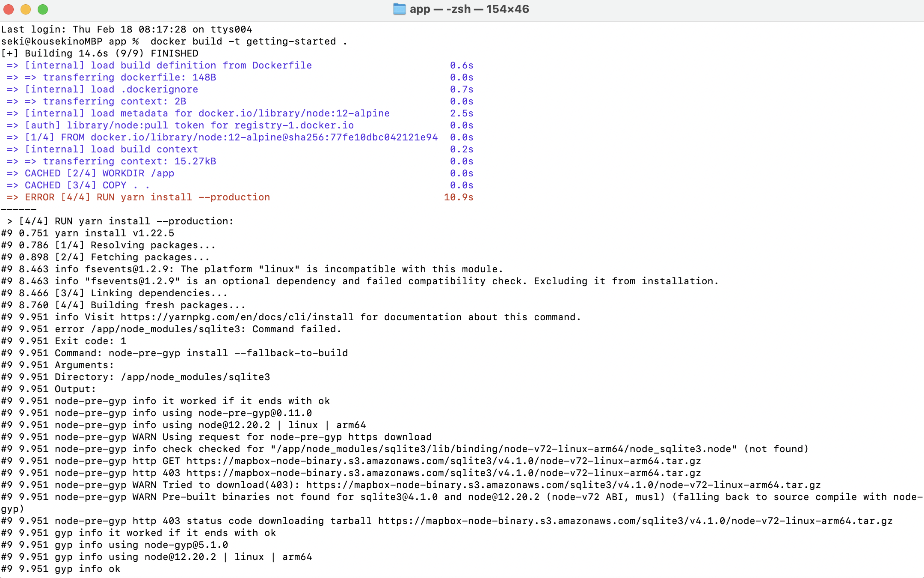Click the 'docker build -t getting-started .' command
This screenshot has height=578, width=924.
[249, 42]
